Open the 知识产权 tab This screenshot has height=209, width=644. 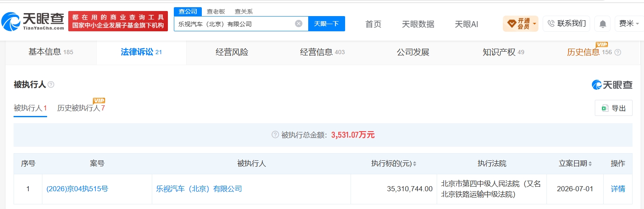click(503, 52)
